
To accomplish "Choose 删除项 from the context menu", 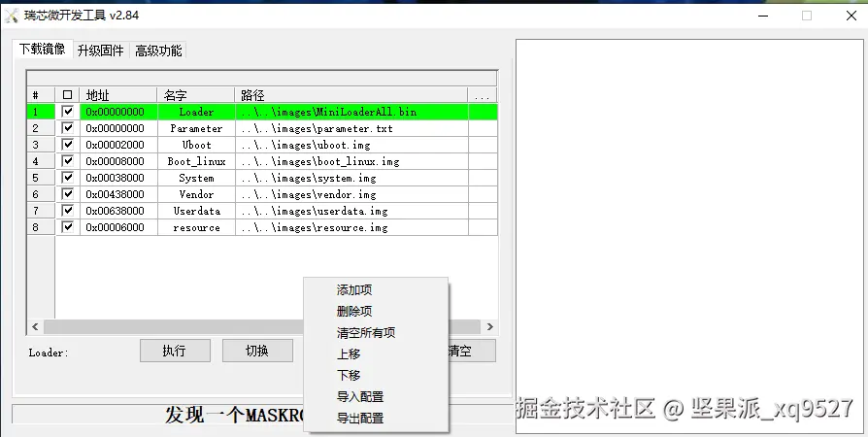I will point(376,312).
